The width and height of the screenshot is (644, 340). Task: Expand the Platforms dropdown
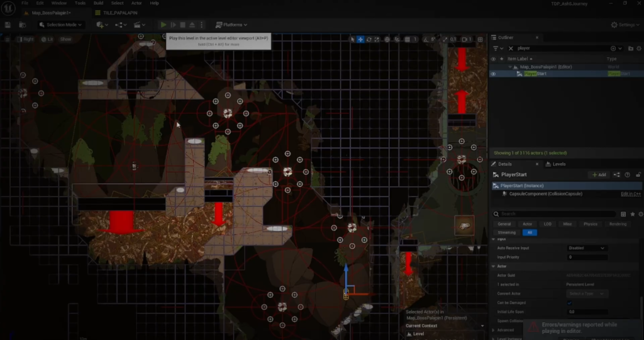point(230,25)
